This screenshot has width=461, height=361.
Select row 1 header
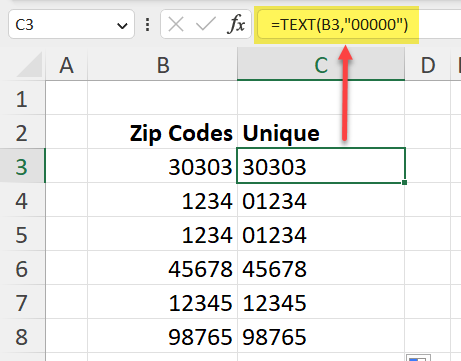click(x=22, y=99)
